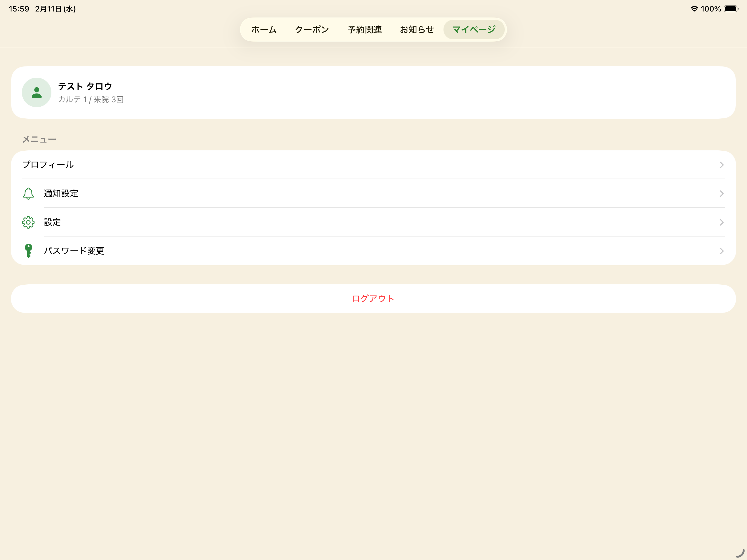Open the クーポン tab
This screenshot has height=560, width=747.
pyautogui.click(x=312, y=30)
